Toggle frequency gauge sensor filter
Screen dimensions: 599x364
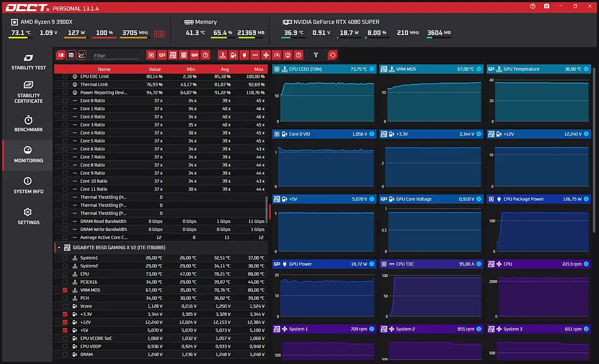click(x=277, y=55)
